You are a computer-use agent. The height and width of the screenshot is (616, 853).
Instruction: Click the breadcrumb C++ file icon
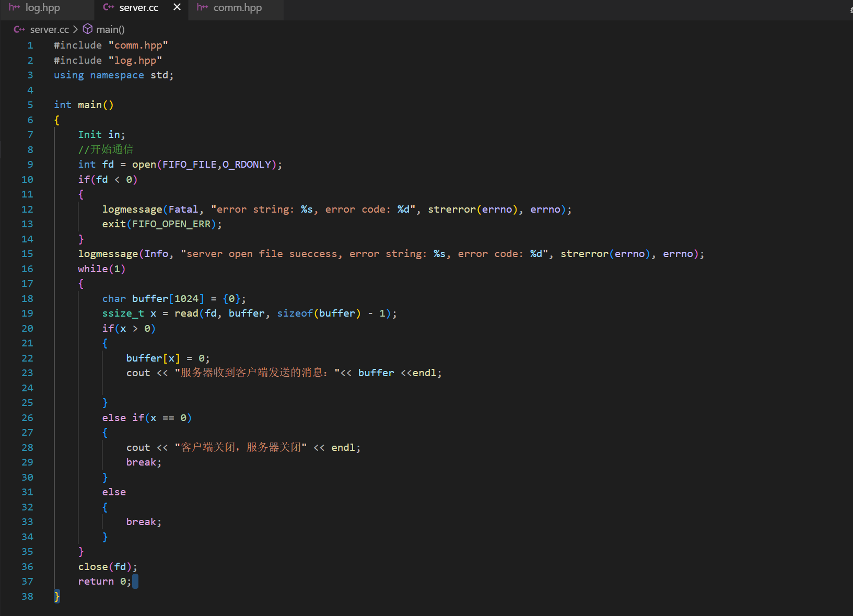tap(19, 30)
